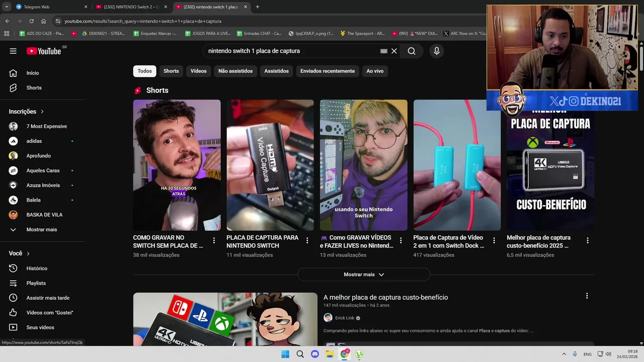Open ENG language indicator in system tray
Screen dimensions: 644x362
click(x=588, y=354)
